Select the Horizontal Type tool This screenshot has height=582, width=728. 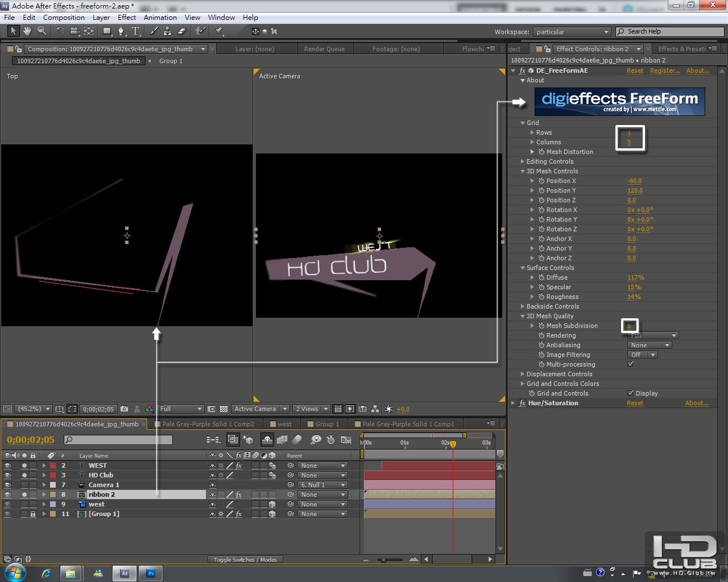pos(135,31)
